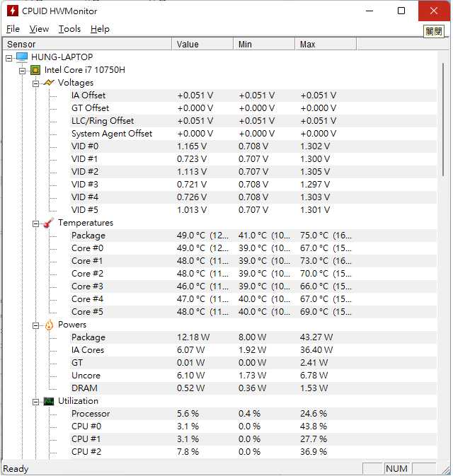453x476 pixels.
Task: Open the View menu
Action: [39, 29]
